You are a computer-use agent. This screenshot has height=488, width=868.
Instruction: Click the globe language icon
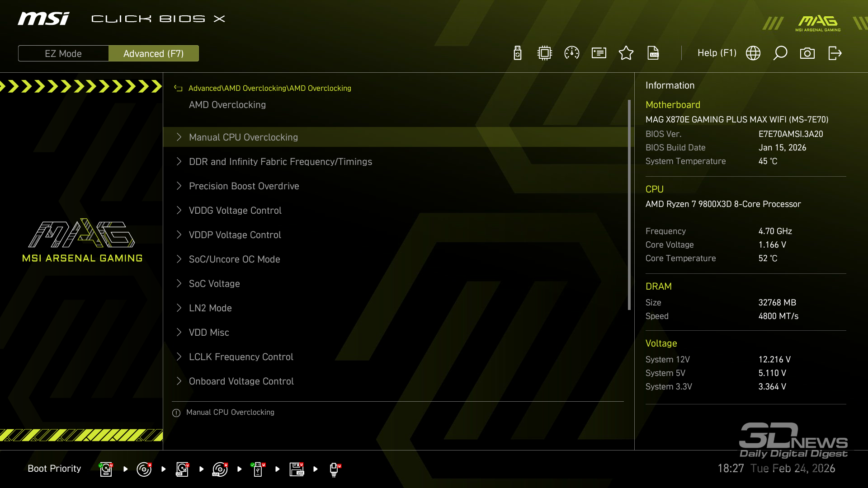[x=753, y=53]
